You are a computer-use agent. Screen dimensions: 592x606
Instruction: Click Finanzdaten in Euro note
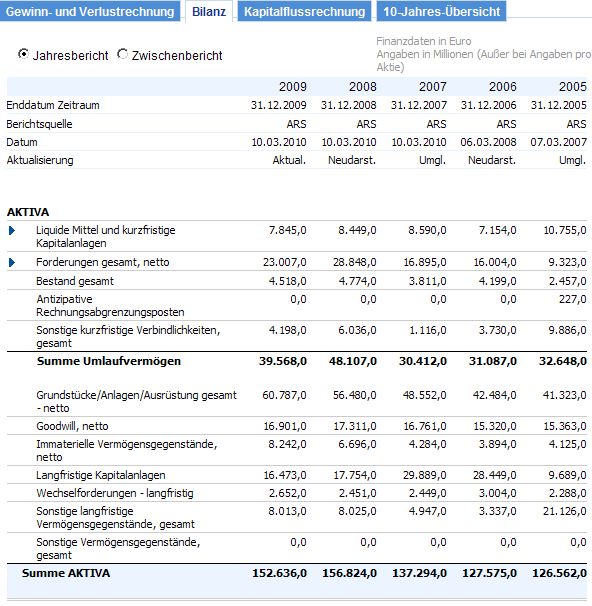pyautogui.click(x=424, y=41)
